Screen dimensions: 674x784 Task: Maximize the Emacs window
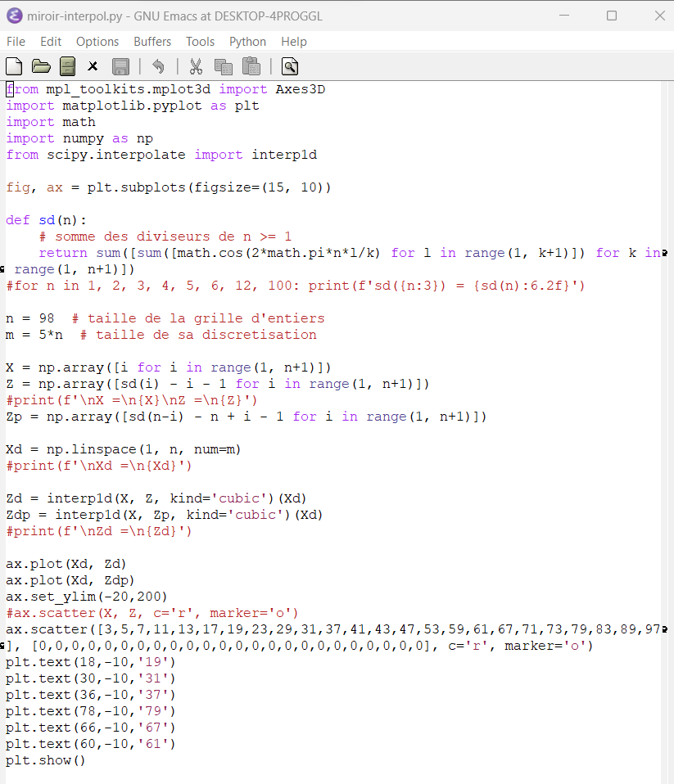coord(612,16)
